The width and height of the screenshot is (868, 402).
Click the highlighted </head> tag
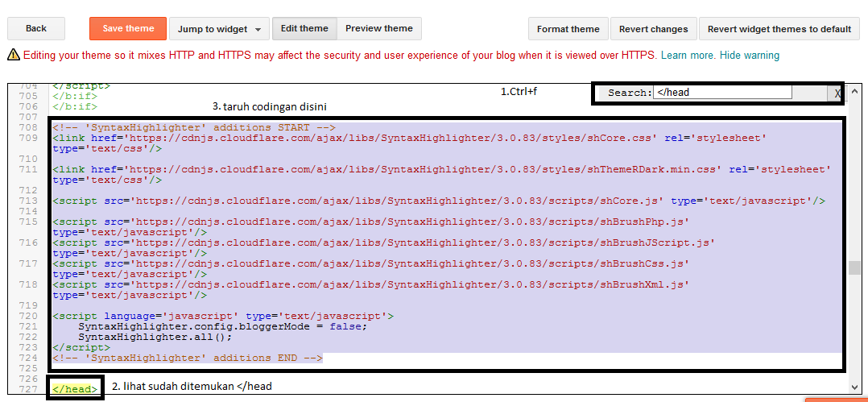click(76, 389)
